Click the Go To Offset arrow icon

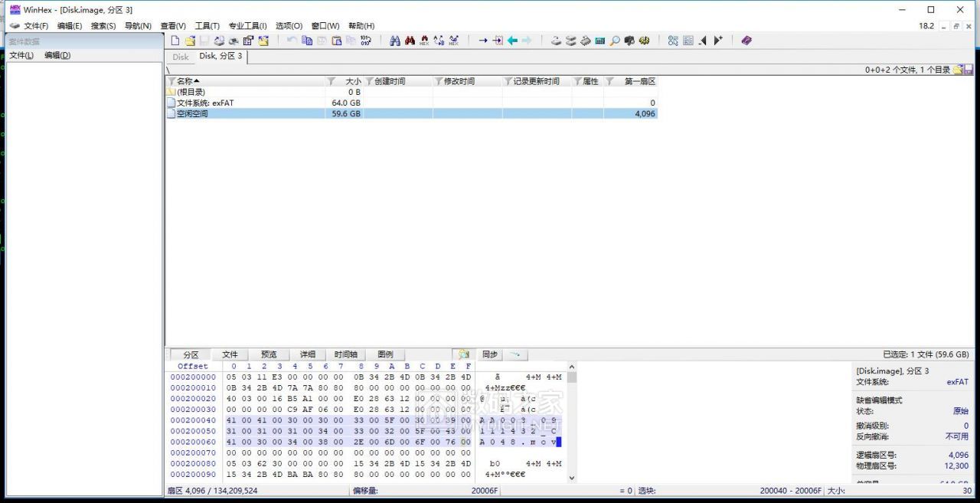tap(483, 41)
